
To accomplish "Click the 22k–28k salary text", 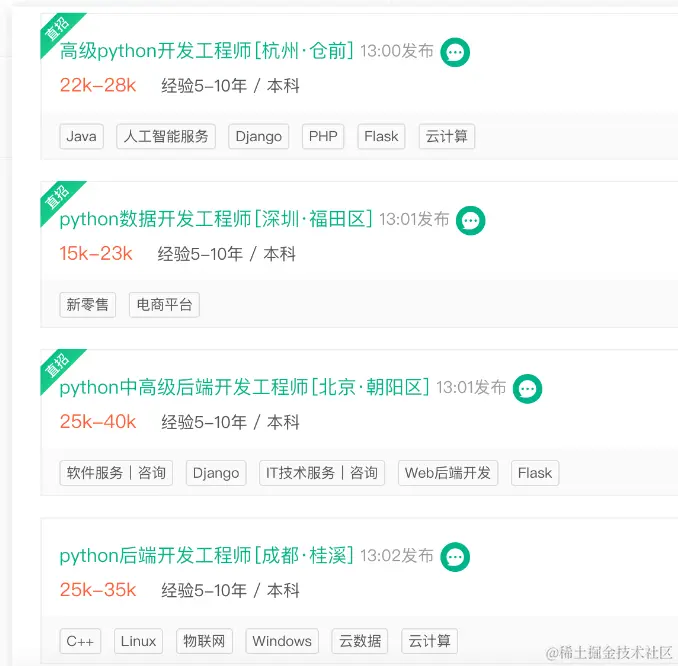I will tap(98, 85).
